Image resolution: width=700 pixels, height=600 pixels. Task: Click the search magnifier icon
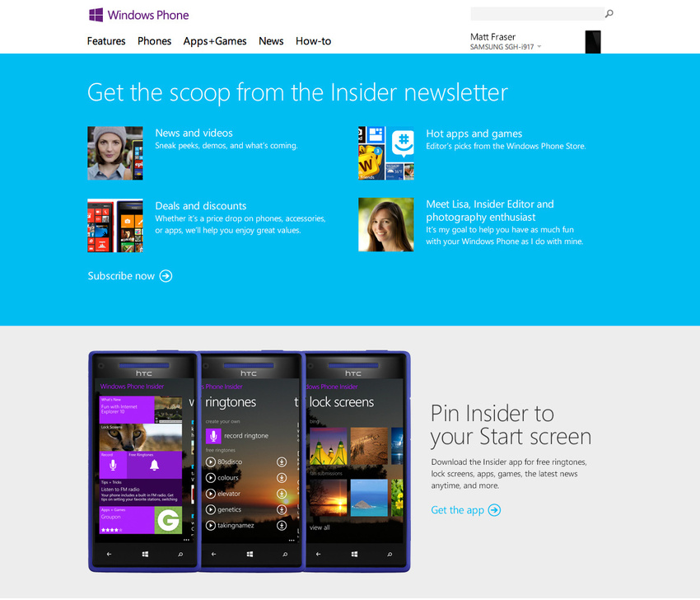click(x=609, y=14)
